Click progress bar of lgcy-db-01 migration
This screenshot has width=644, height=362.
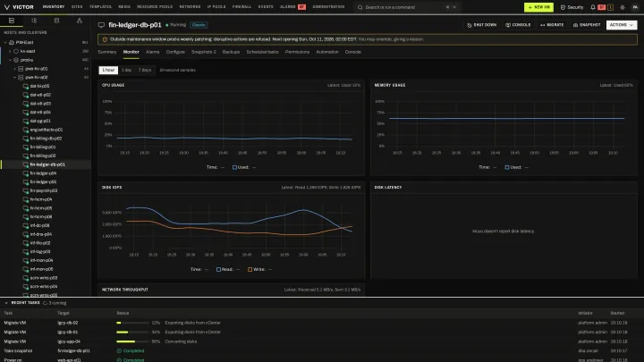tap(132, 332)
